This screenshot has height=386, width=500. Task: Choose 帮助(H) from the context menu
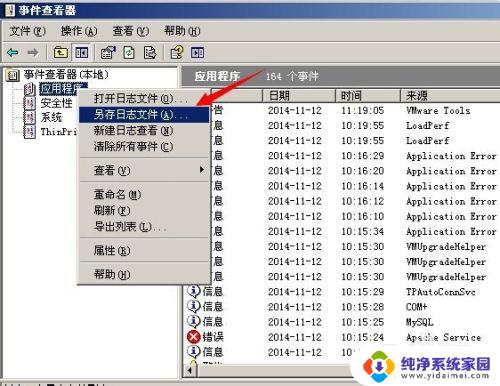[x=144, y=274]
